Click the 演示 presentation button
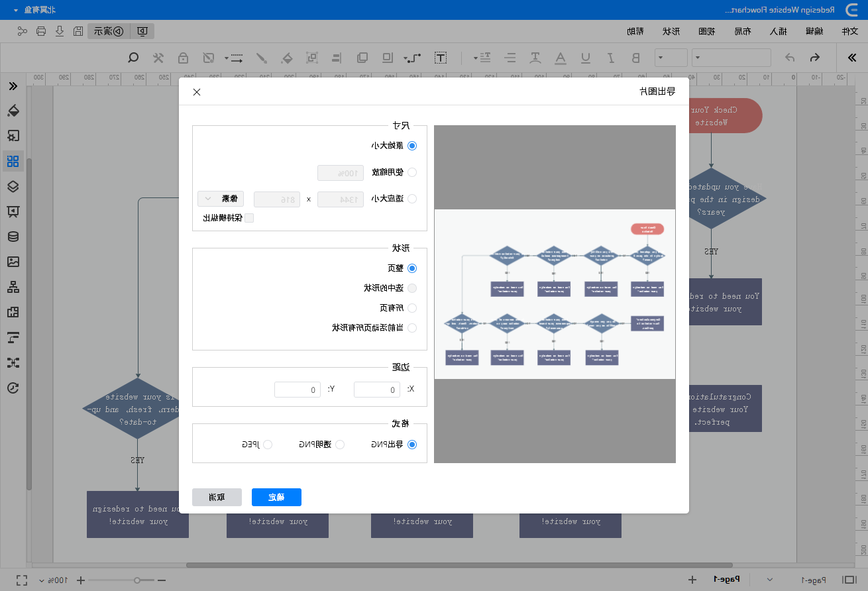 (x=109, y=31)
